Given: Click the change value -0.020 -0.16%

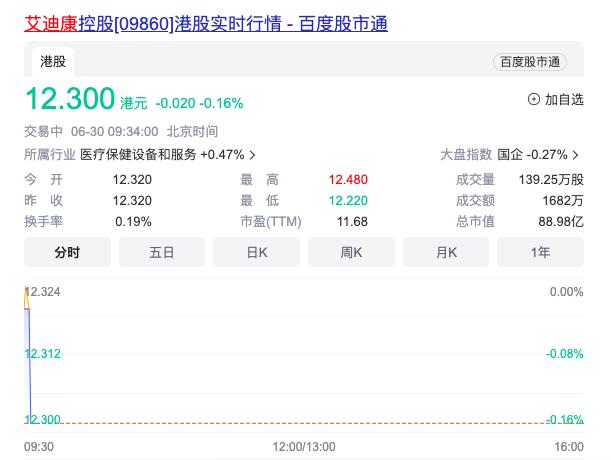Looking at the screenshot, I should tap(199, 103).
